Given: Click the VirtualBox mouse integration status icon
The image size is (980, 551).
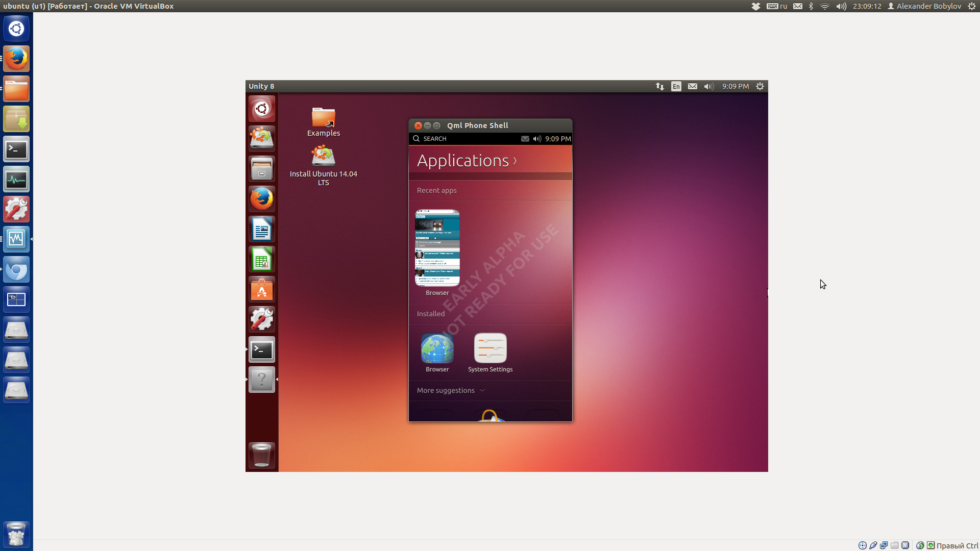Looking at the screenshot, I should click(920, 545).
